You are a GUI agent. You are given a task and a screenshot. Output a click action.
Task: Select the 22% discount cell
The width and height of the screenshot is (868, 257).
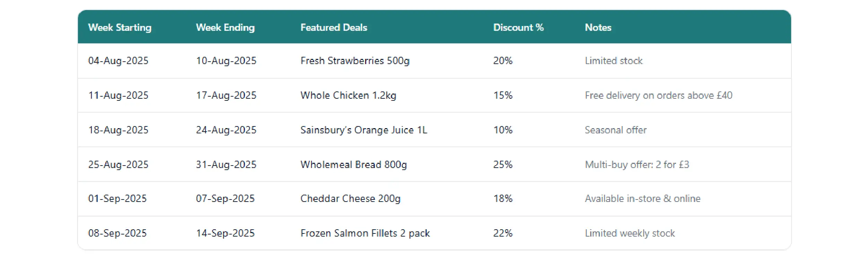503,233
